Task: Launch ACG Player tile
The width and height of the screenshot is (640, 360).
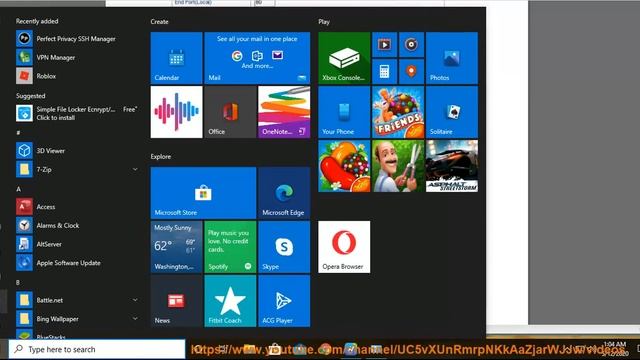Action: point(284,301)
